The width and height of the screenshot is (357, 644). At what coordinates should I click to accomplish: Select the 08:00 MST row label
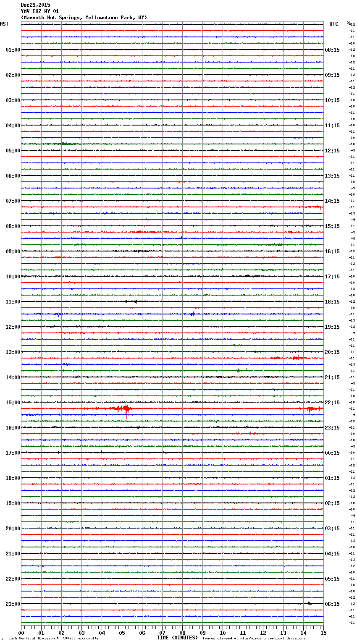coord(13,226)
